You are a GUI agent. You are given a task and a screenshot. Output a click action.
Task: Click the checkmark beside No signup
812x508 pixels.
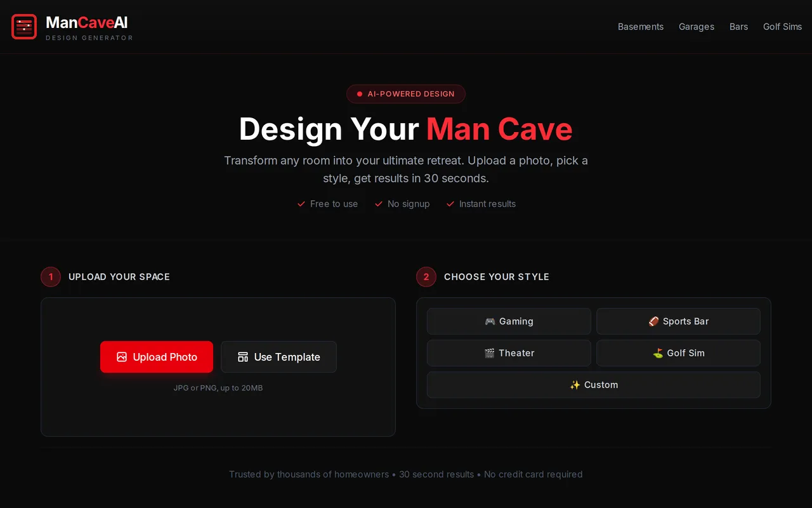[379, 204]
